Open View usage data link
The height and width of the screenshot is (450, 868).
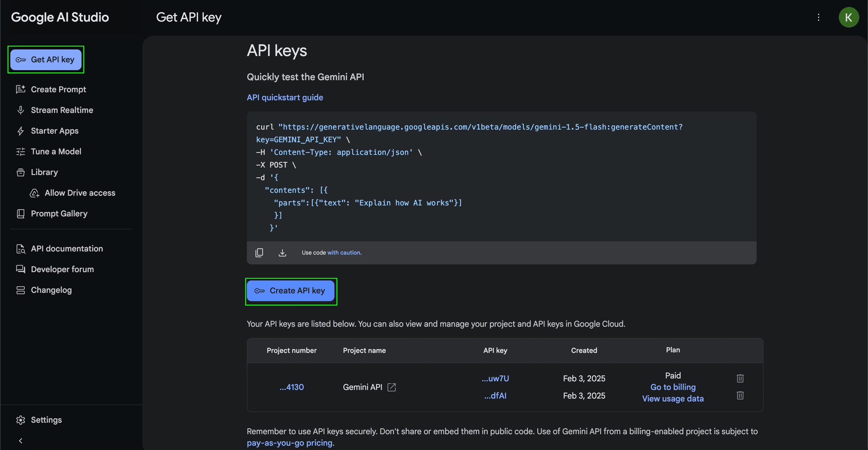(673, 398)
